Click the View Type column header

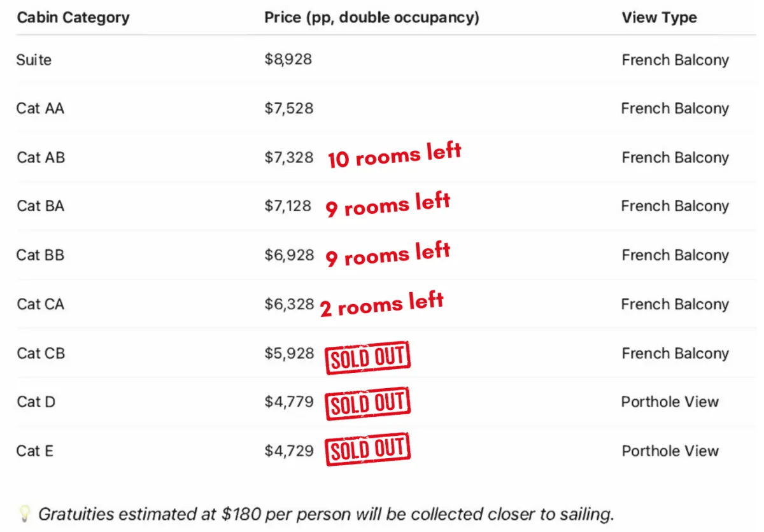pyautogui.click(x=659, y=17)
